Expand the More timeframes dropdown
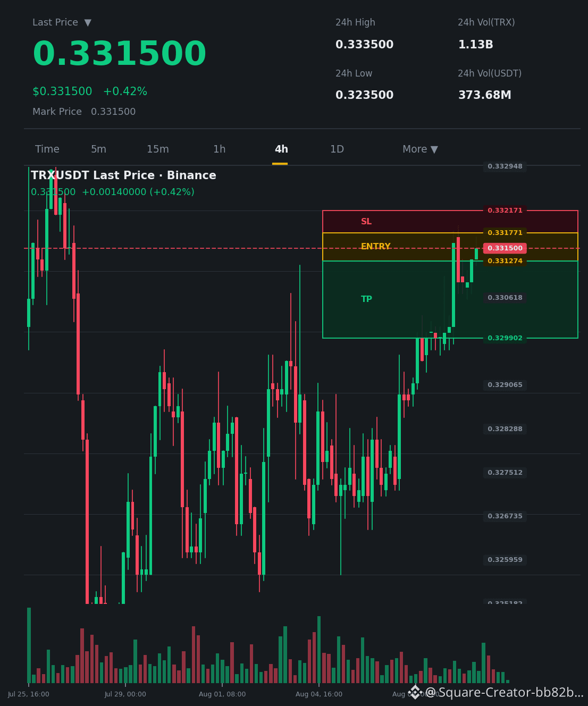This screenshot has width=588, height=706. coord(420,149)
